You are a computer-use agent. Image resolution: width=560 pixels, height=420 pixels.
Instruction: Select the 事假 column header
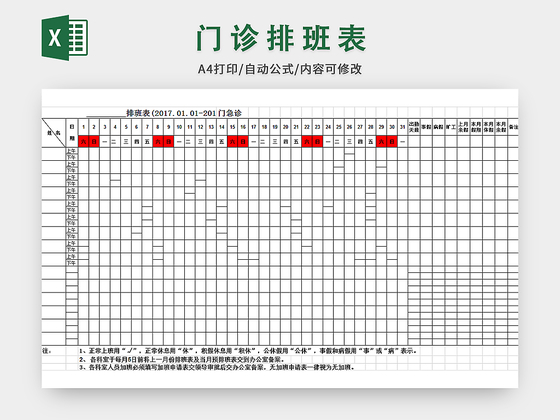pos(426,127)
